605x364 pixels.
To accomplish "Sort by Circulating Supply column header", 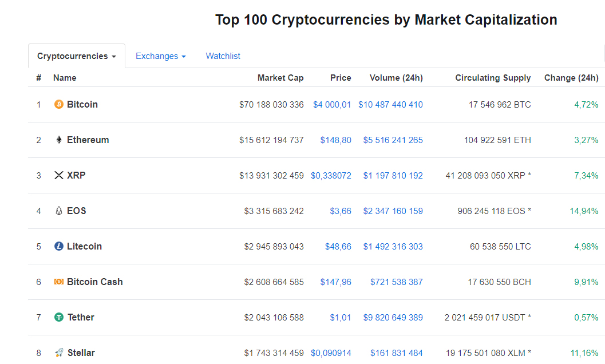I will tap(493, 78).
